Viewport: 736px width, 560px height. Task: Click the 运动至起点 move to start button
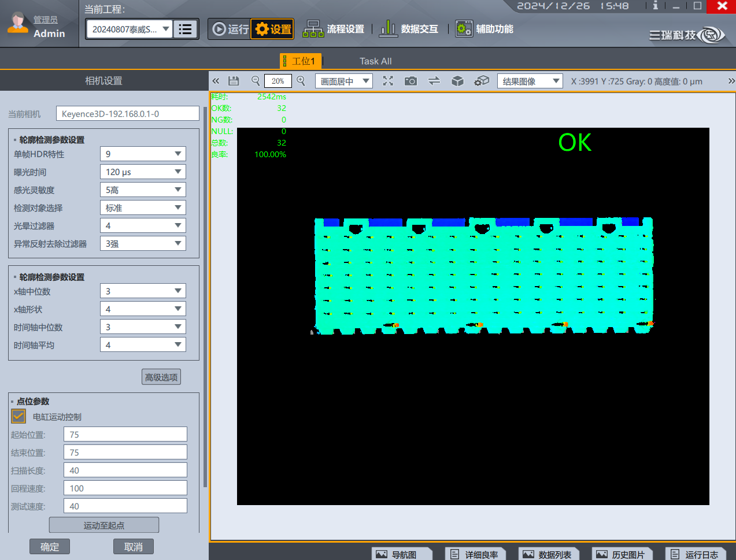point(104,525)
